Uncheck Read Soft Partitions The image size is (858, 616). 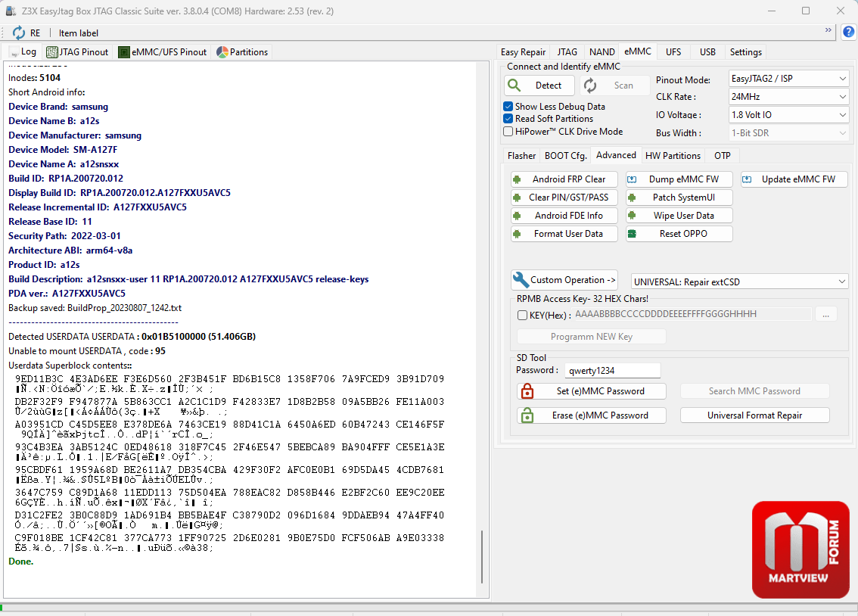[508, 118]
